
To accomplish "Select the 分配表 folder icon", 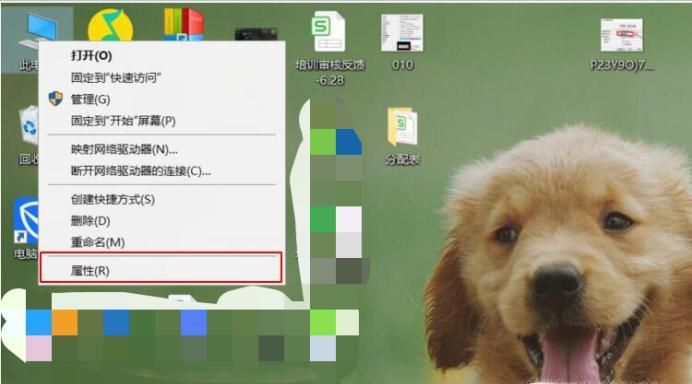I will 402,126.
